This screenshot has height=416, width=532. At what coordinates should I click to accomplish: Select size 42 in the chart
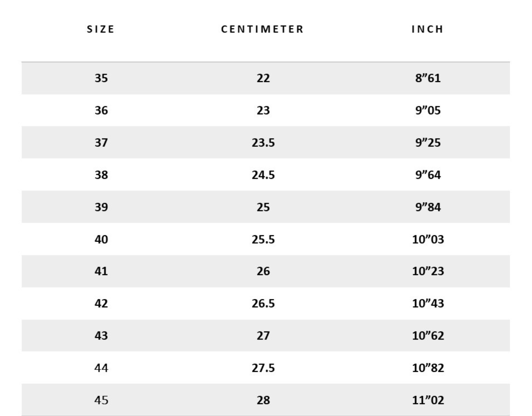[101, 304]
